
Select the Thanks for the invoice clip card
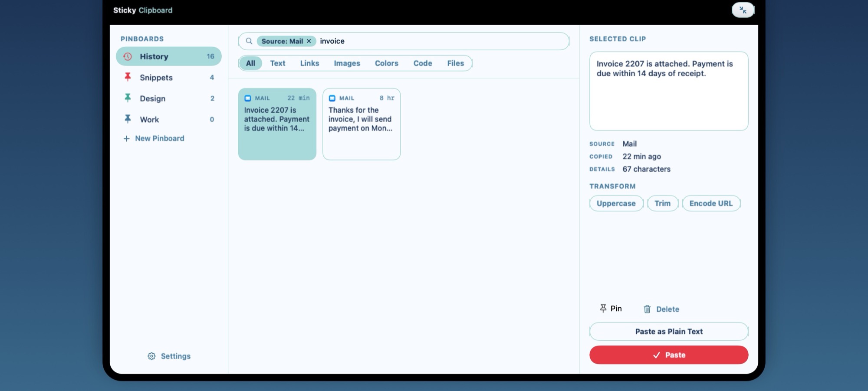362,124
